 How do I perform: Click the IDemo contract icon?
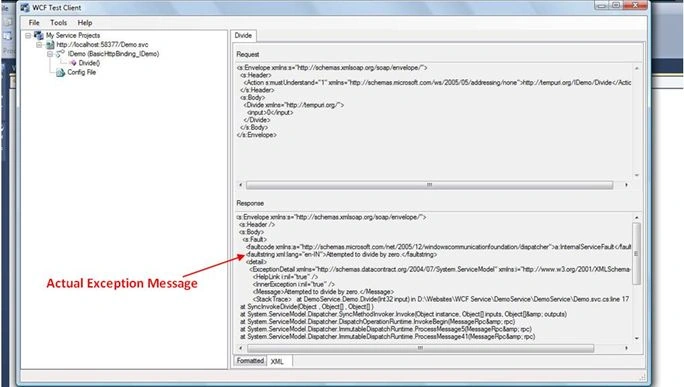60,54
